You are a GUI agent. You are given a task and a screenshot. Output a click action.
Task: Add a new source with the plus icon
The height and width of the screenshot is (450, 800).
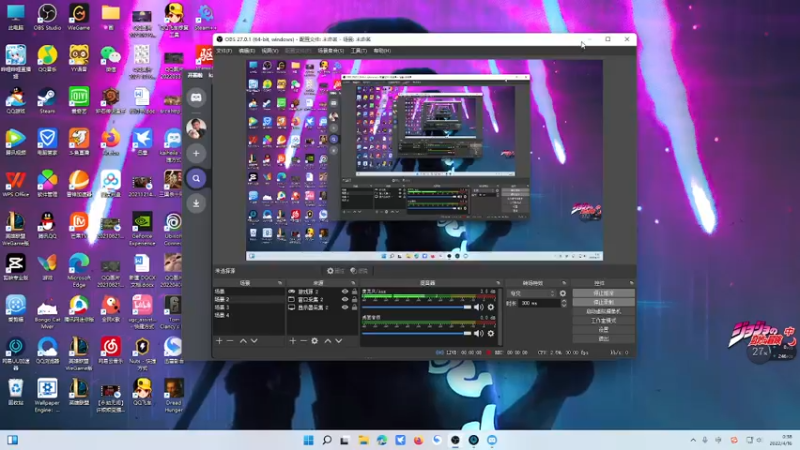(x=292, y=341)
